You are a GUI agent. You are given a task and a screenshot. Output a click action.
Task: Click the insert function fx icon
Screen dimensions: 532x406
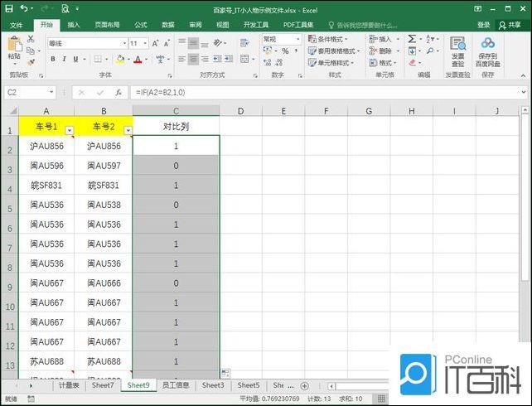click(118, 92)
